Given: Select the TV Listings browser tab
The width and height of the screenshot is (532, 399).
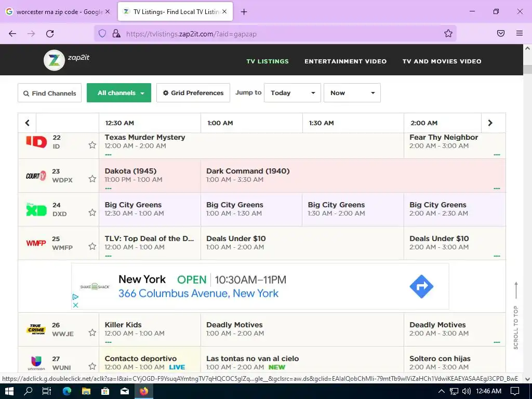Looking at the screenshot, I should (175, 11).
